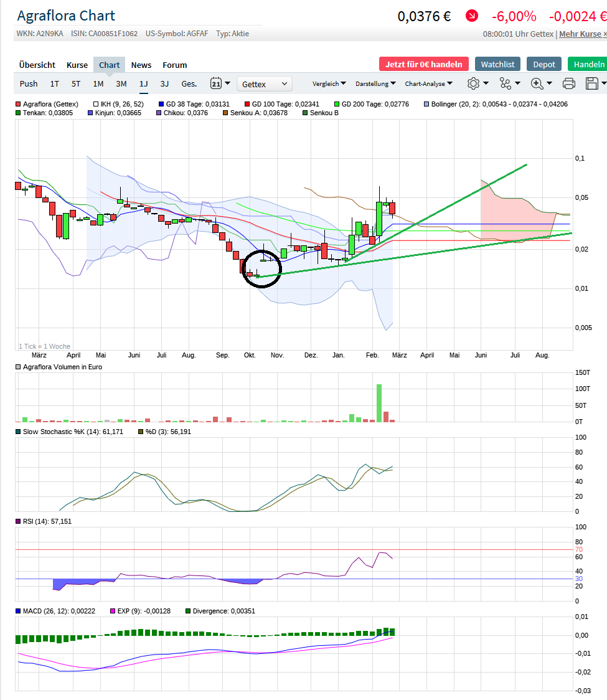Screen dimensions: 607x700
Task: Open the Mehr Kurse link
Action: point(581,34)
